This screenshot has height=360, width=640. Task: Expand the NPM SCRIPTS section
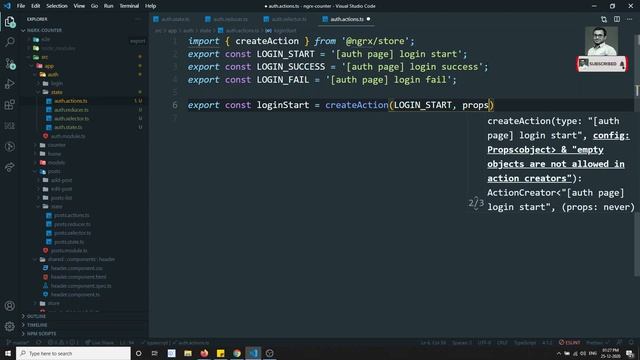[x=41, y=334]
